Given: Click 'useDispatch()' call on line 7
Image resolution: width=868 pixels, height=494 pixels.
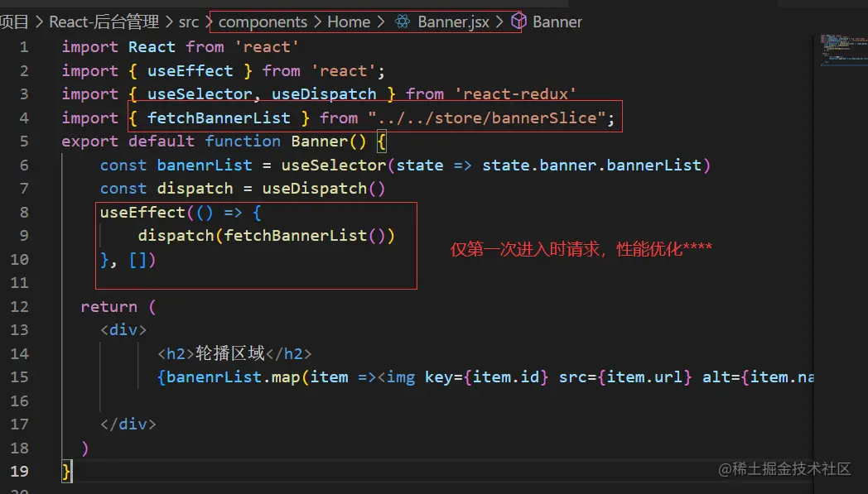Looking at the screenshot, I should coord(323,189).
